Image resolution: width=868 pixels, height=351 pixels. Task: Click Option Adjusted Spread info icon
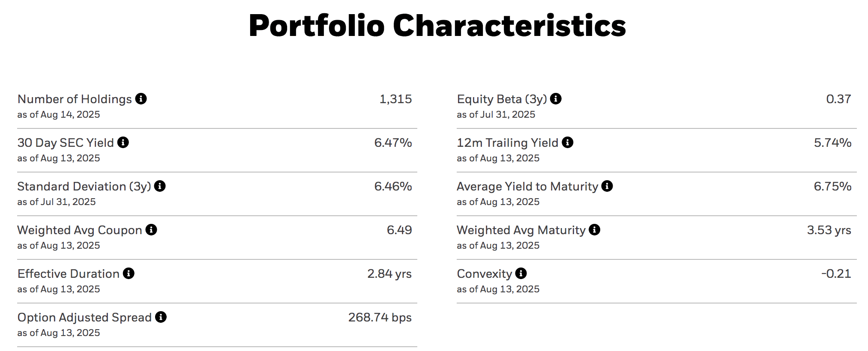[161, 317]
